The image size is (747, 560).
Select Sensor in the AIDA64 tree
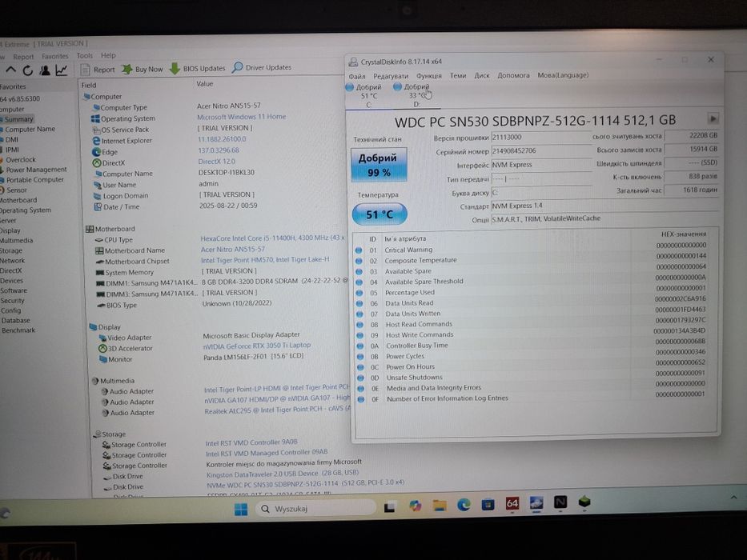(x=17, y=190)
